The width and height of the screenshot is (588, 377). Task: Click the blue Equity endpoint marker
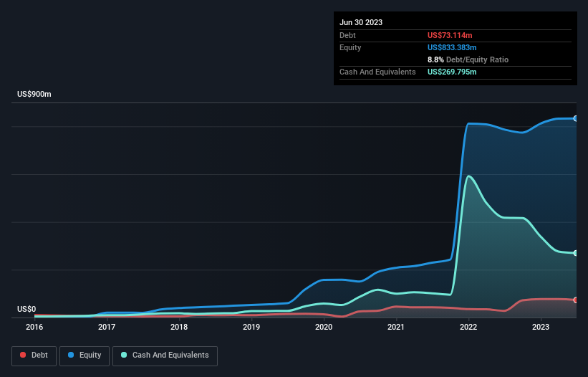pyautogui.click(x=576, y=118)
